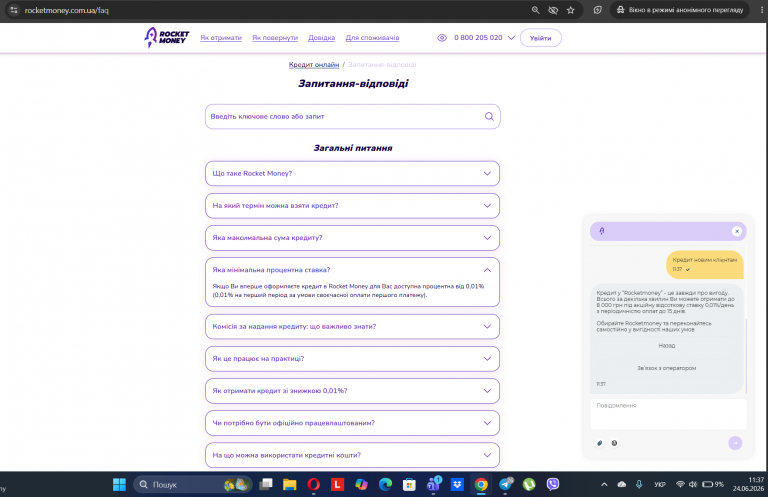Click the emoji icon in chat widget

click(x=614, y=443)
